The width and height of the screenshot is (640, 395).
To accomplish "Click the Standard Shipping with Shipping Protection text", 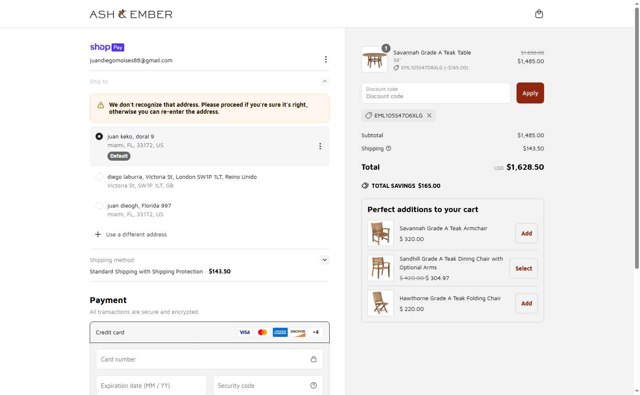I will [146, 271].
